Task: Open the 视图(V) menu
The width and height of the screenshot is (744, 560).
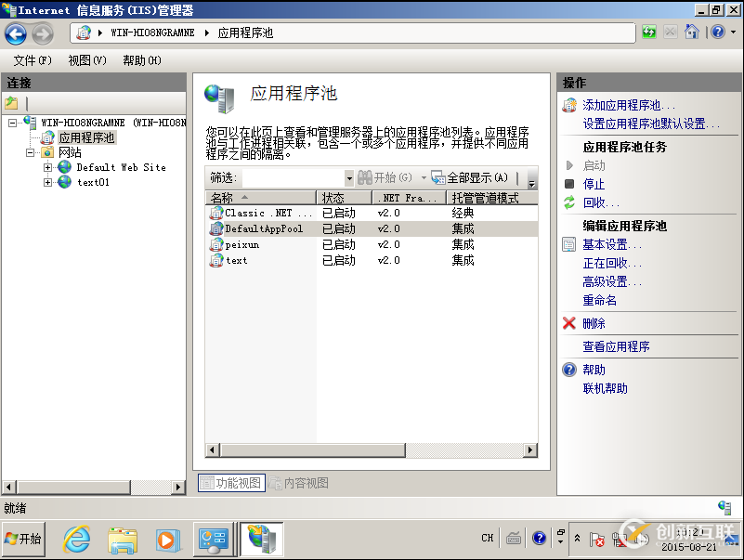Action: pyautogui.click(x=86, y=60)
